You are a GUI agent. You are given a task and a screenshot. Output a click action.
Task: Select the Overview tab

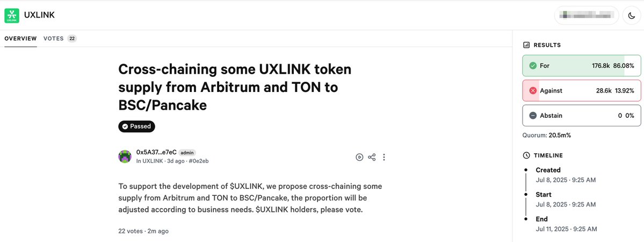[20, 39]
